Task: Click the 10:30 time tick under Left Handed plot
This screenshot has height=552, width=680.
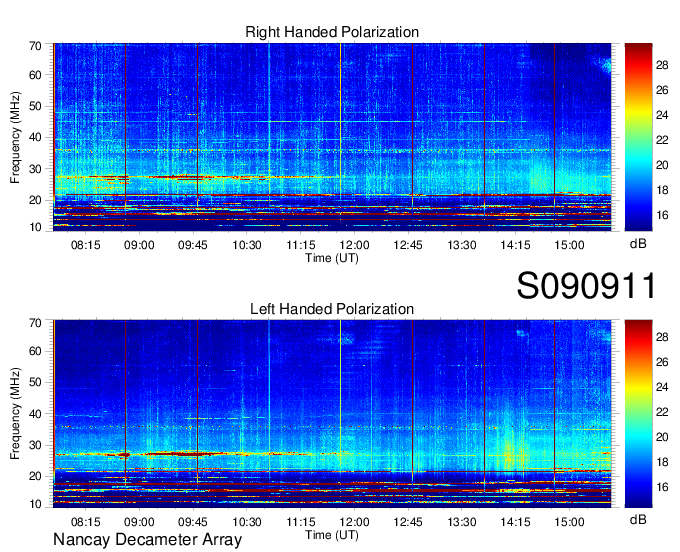Action: tap(247, 522)
